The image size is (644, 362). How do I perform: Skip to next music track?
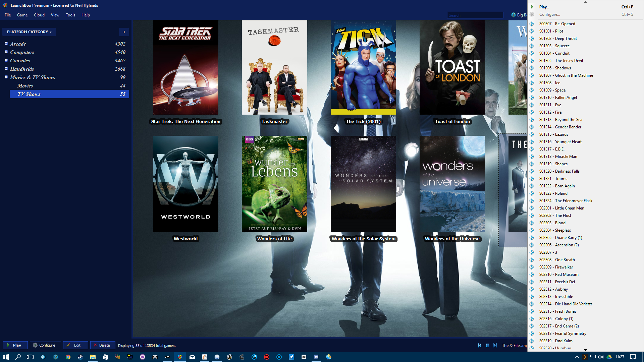click(x=495, y=345)
